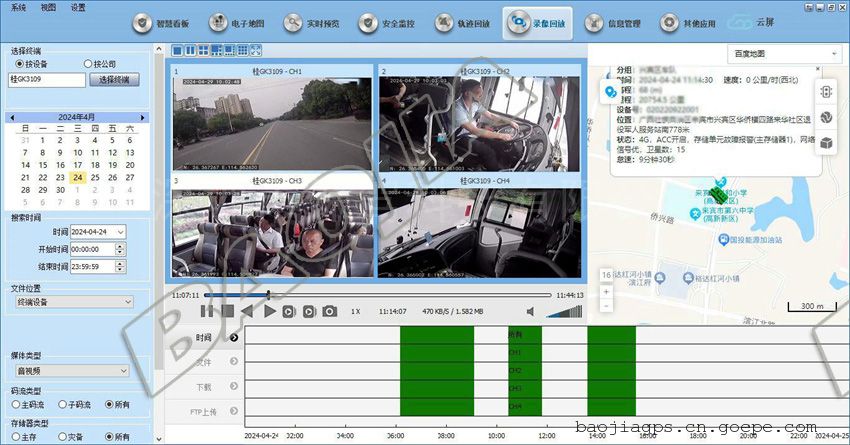
Task: Click the stop playback button
Action: point(228,312)
